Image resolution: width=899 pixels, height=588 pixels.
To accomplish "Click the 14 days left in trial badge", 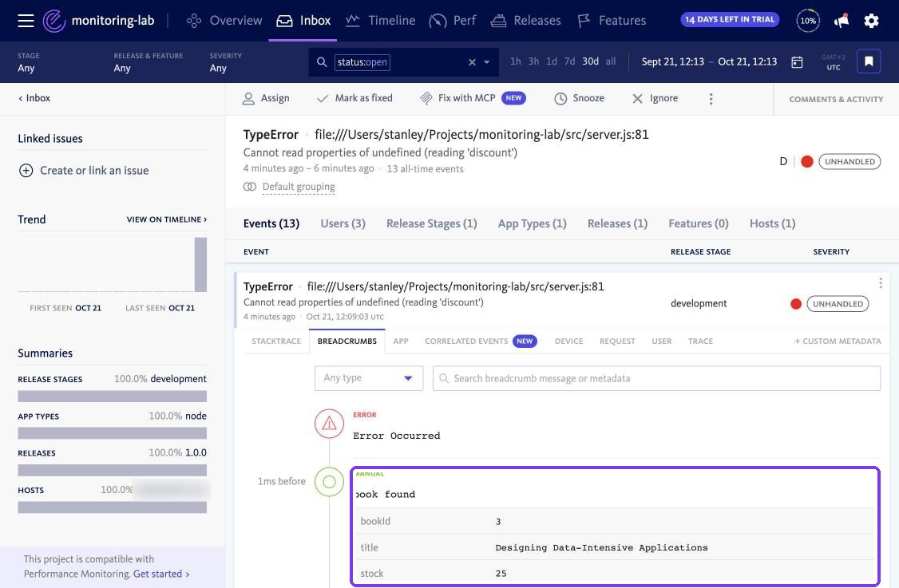I will click(730, 19).
